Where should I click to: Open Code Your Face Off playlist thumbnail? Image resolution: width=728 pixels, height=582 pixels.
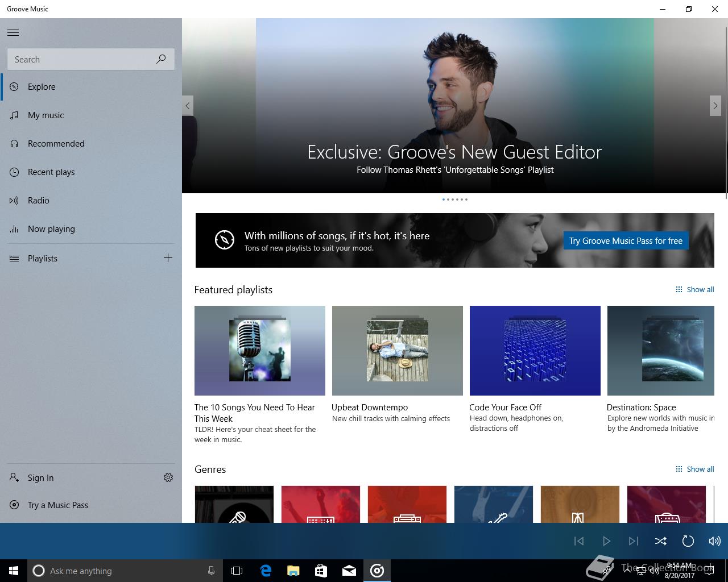(x=535, y=351)
